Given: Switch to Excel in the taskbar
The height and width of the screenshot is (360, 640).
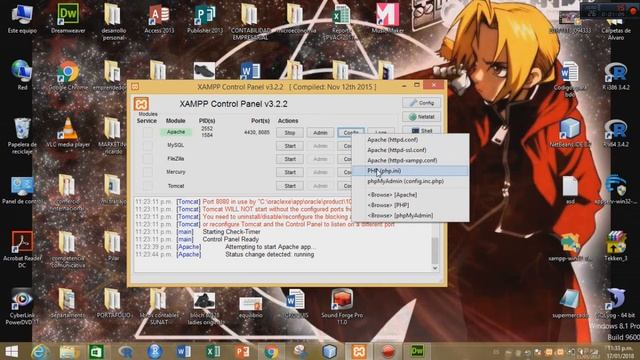Looking at the screenshot, I should coord(213,351).
